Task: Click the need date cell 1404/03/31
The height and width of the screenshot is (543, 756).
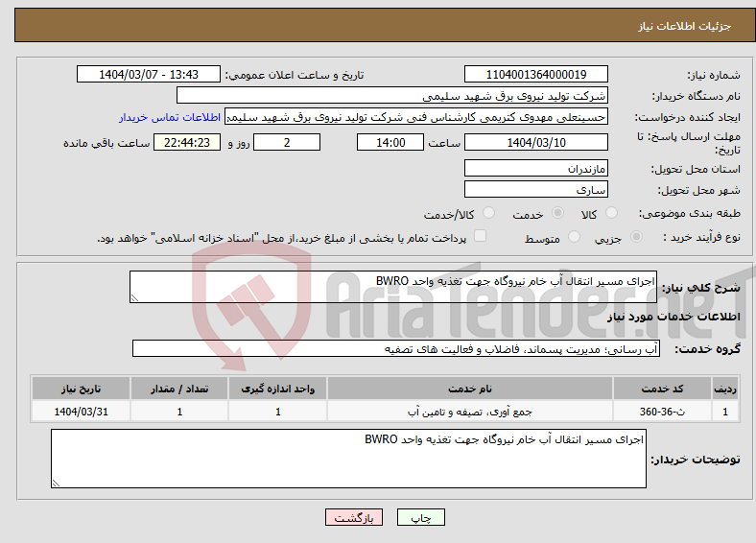Action: click(81, 412)
